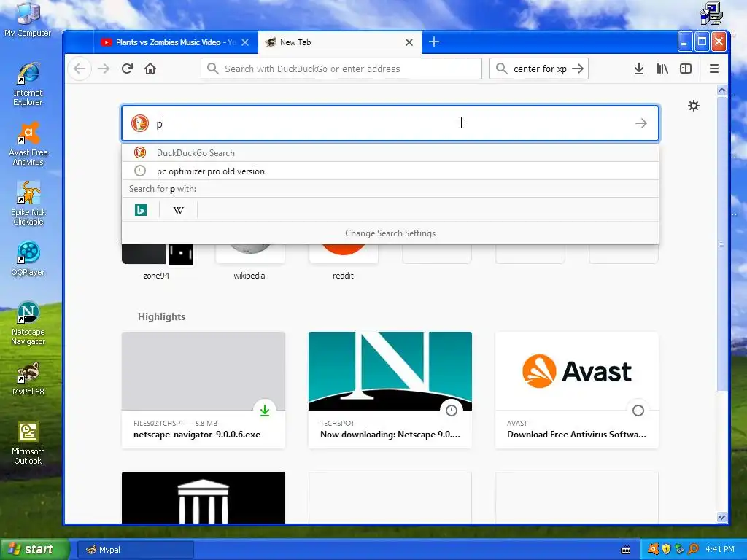Choose DuckDuckGo Search suggestion row
The image size is (747, 560).
pyautogui.click(x=390, y=153)
